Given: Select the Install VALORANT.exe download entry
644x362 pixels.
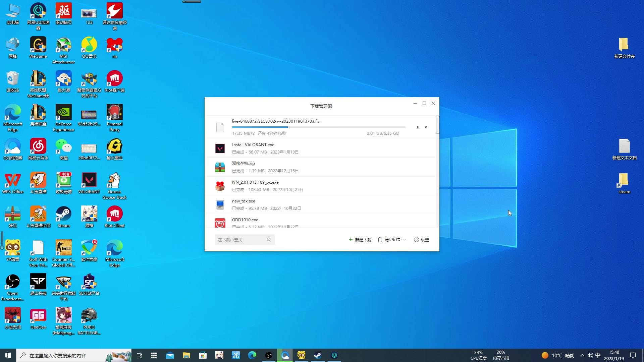Looking at the screenshot, I should point(320,148).
